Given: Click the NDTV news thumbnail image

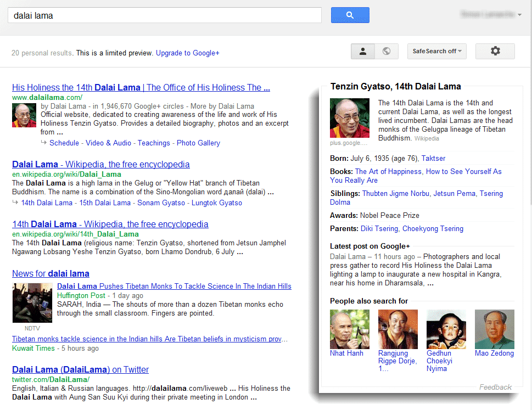Looking at the screenshot, I should (x=32, y=303).
